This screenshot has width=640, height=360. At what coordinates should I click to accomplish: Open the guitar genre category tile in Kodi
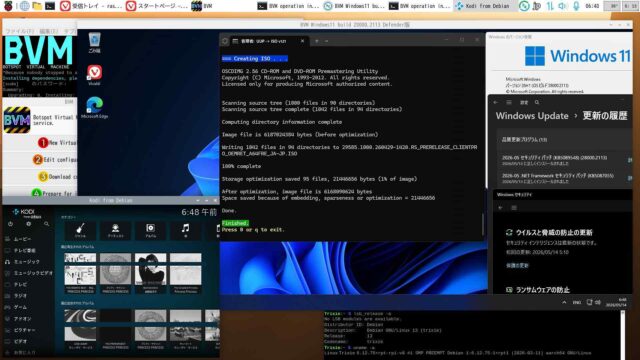pos(80,230)
